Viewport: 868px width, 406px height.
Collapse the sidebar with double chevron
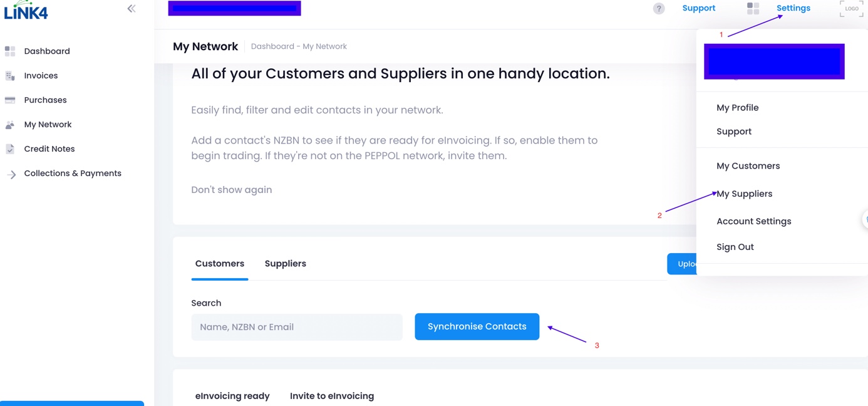pyautogui.click(x=132, y=8)
